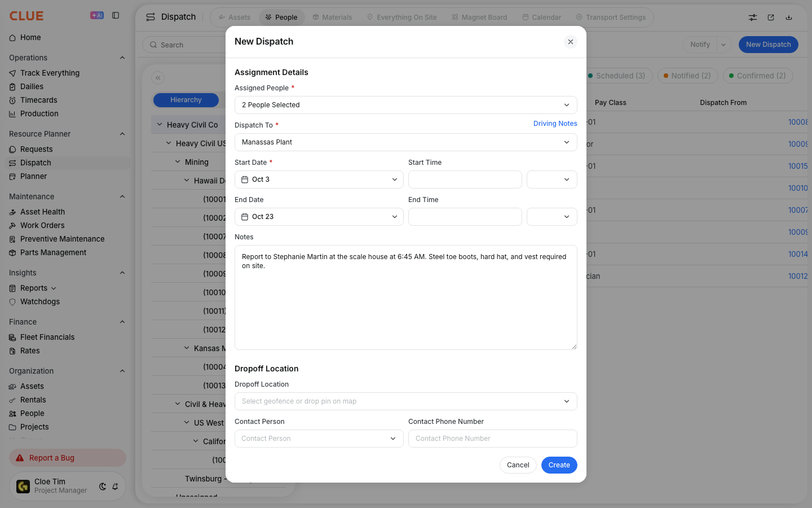The width and height of the screenshot is (812, 508).
Task: Click the Track Everything icon in the sidebar
Action: [x=12, y=73]
